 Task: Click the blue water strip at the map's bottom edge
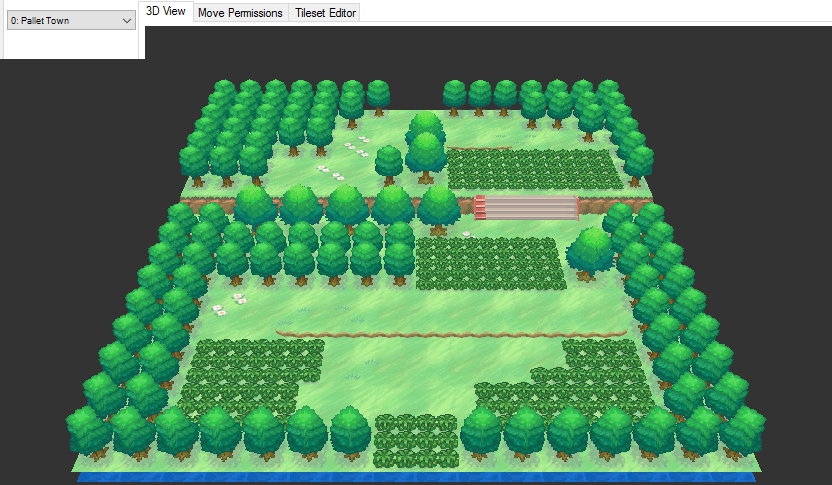[x=417, y=477]
